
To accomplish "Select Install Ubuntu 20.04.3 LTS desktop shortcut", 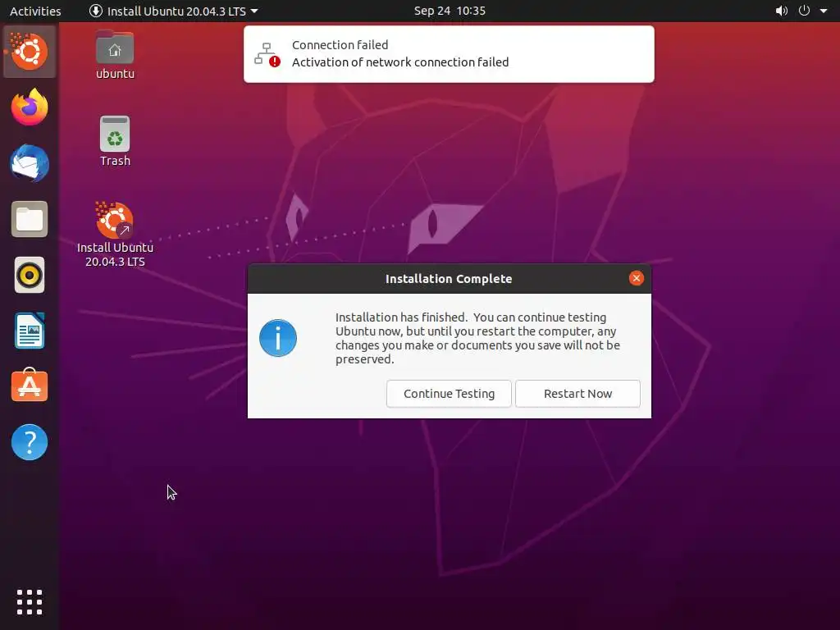I will click(x=115, y=235).
